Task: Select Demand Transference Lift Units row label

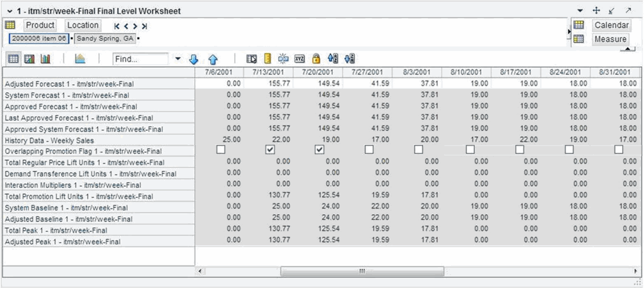Action: pyautogui.click(x=98, y=174)
